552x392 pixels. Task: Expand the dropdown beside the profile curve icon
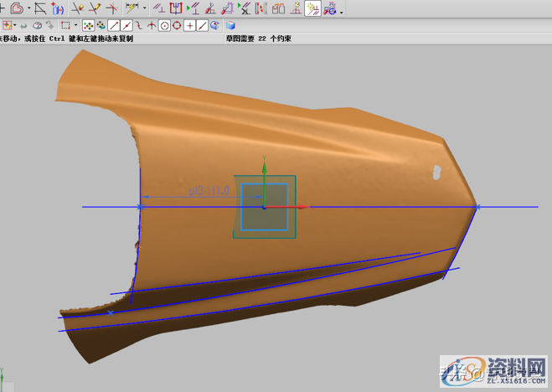pyautogui.click(x=29, y=9)
